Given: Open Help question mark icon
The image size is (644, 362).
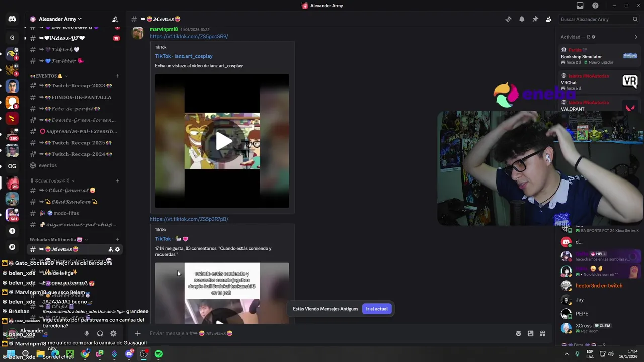Looking at the screenshot, I should (595, 6).
